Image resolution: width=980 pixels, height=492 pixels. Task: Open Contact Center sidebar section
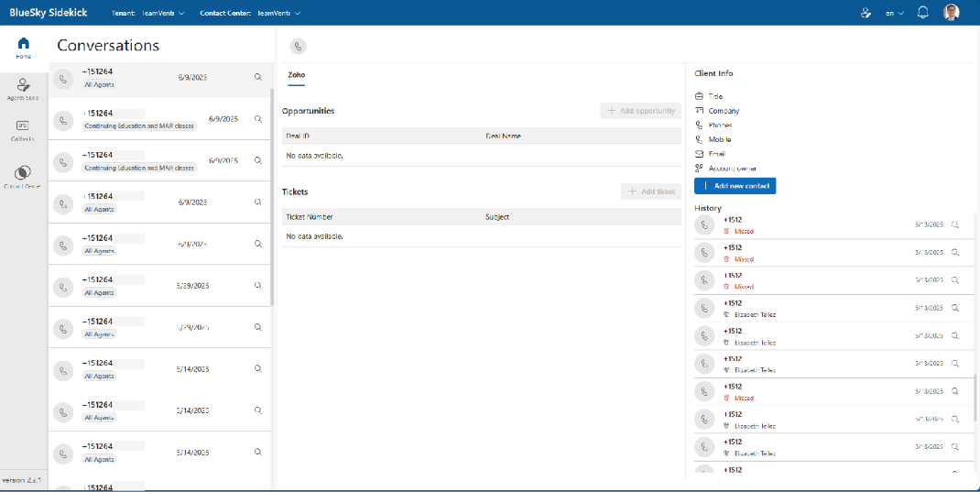click(23, 177)
